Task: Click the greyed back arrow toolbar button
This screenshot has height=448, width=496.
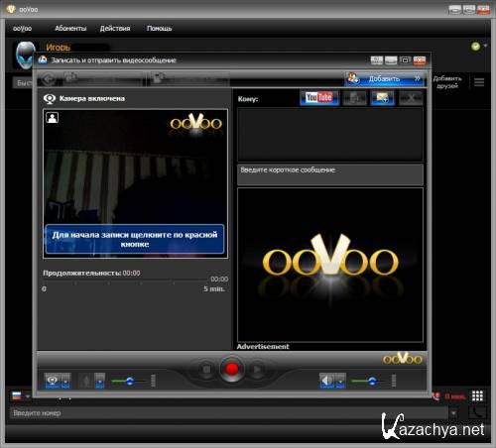Action: pyautogui.click(x=49, y=79)
